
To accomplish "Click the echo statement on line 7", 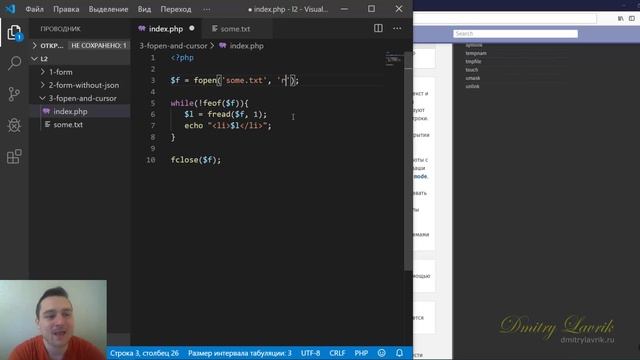I will point(228,126).
